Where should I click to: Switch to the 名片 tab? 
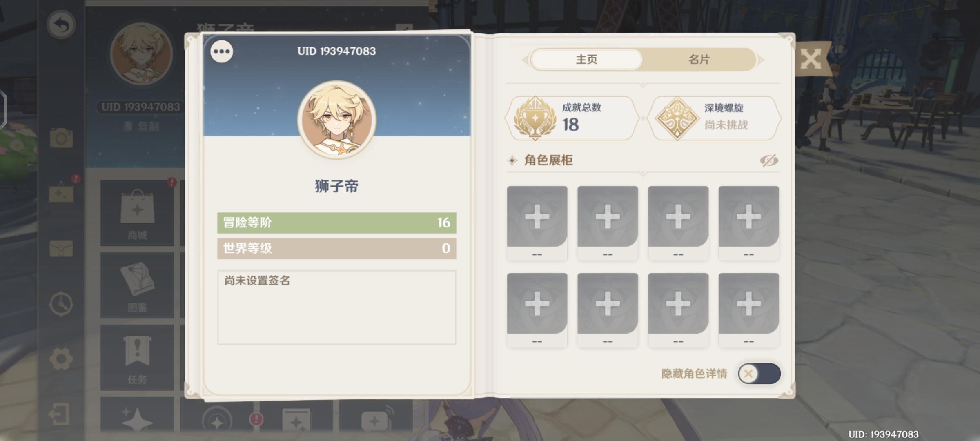[x=699, y=60]
